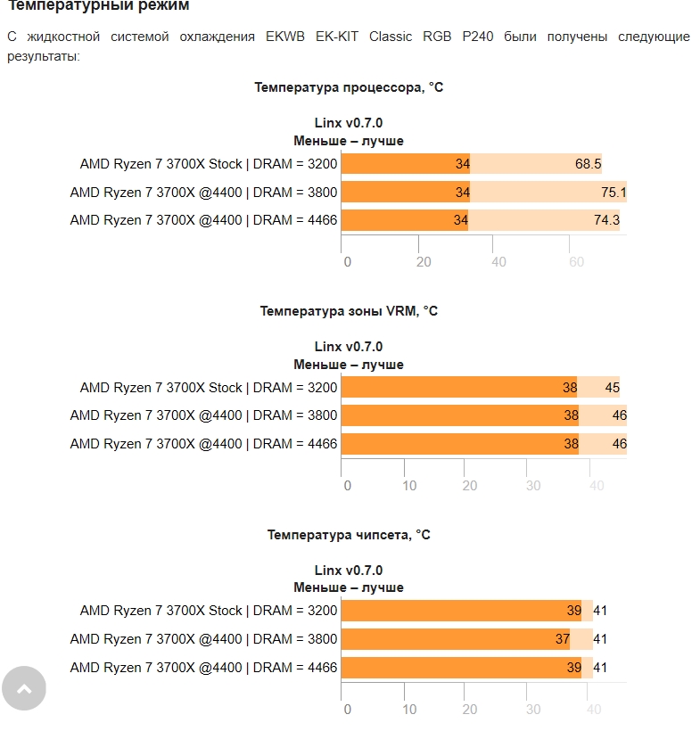Click the "Температура процессора, °C" chart title
Screen dimensions: 700x731
(349, 87)
